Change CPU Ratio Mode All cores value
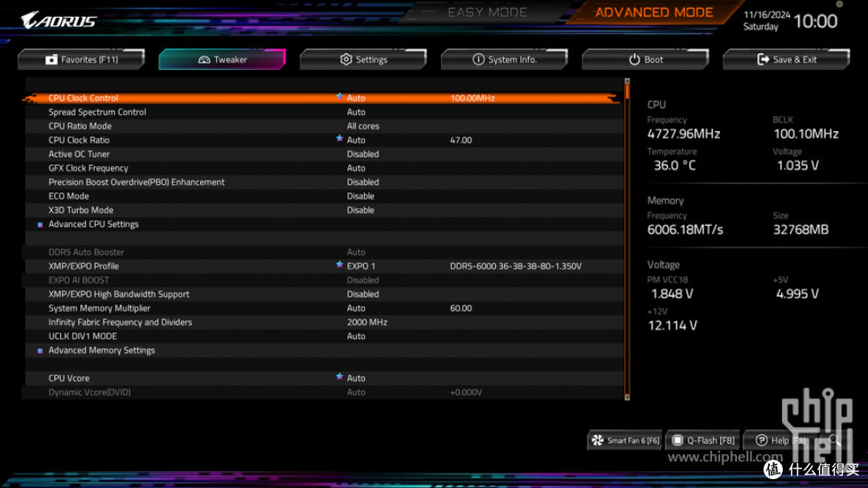The height and width of the screenshot is (488, 868). [363, 126]
